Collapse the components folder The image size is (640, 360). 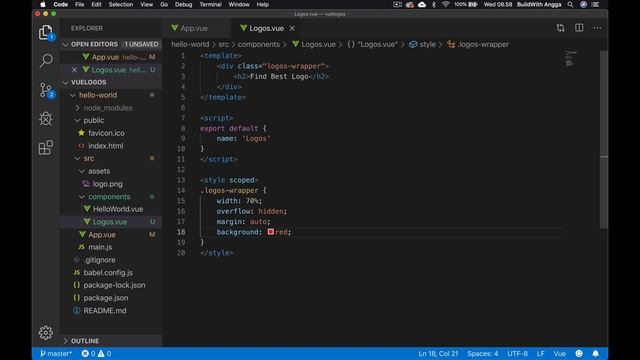pos(82,197)
